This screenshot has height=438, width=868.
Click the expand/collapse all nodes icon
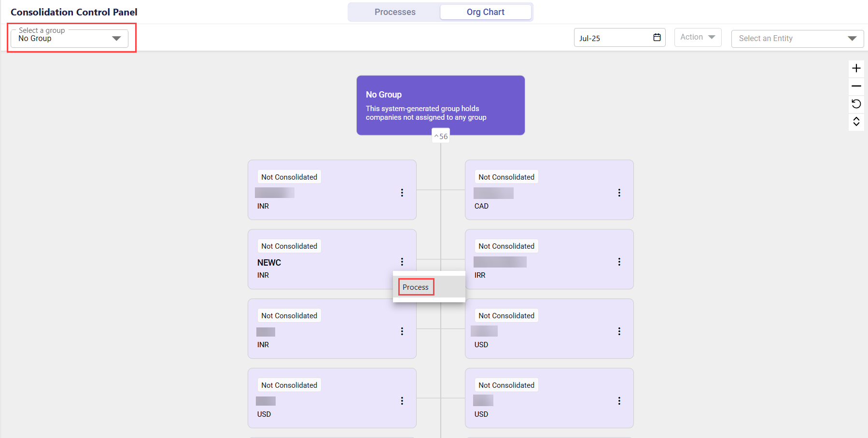pos(856,121)
